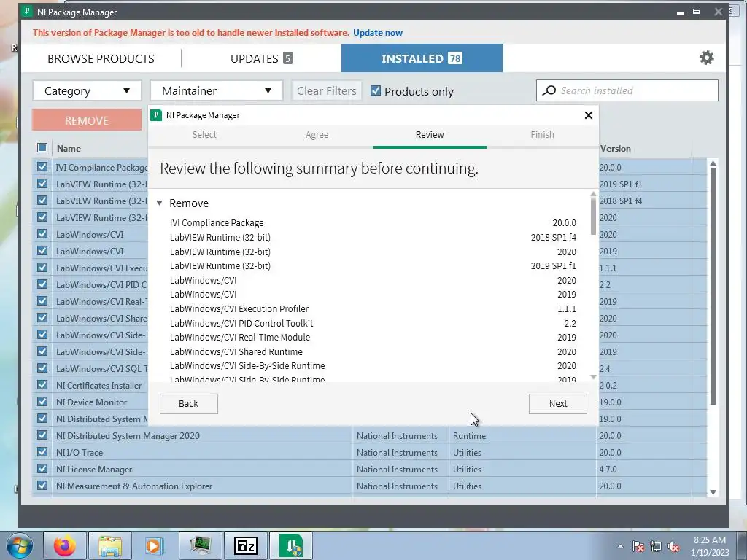Click the Clear Filters button
Image resolution: width=747 pixels, height=560 pixels.
(327, 90)
